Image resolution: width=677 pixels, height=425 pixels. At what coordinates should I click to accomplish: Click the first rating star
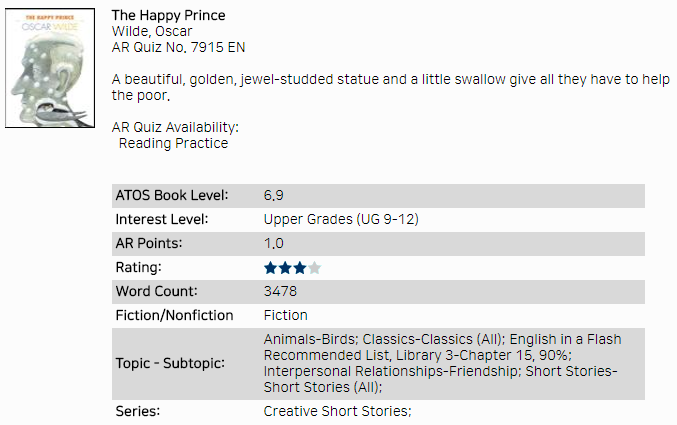coord(270,268)
